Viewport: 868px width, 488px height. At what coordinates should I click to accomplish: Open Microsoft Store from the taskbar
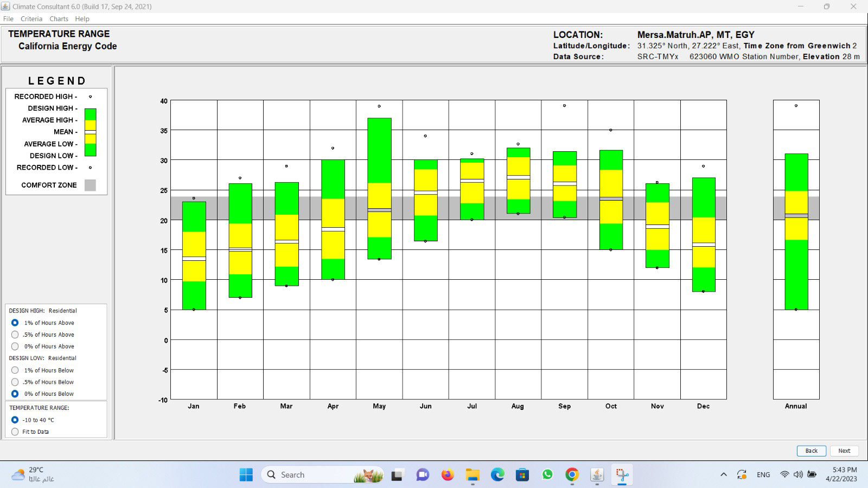pyautogui.click(x=522, y=475)
